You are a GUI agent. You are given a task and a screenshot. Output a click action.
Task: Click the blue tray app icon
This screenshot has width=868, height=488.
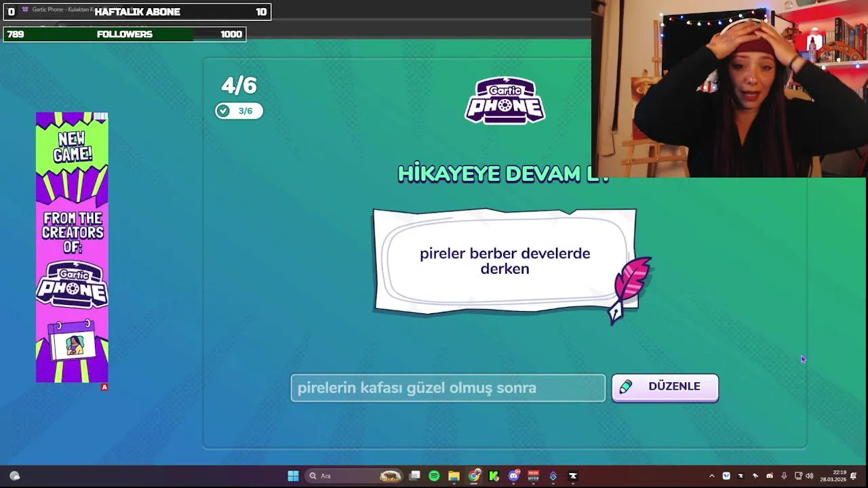726,476
